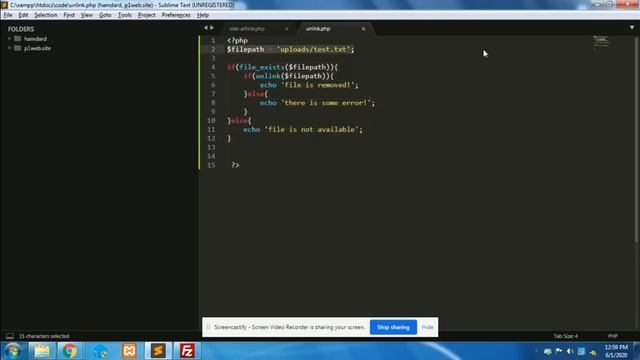This screenshot has height=360, width=640.
Task: Open the File menu
Action: tap(8, 15)
